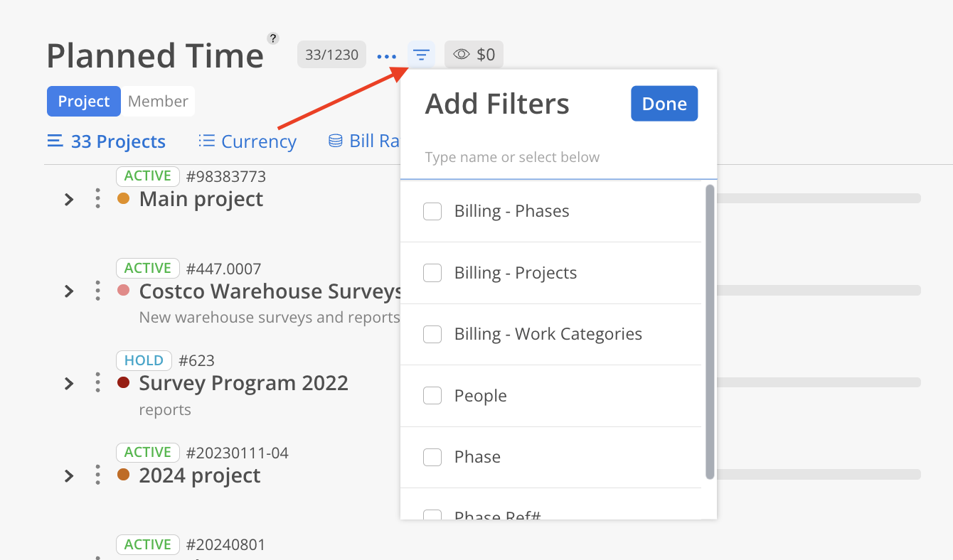Click the Done button in Add Filters
This screenshot has height=560, width=953.
point(664,104)
